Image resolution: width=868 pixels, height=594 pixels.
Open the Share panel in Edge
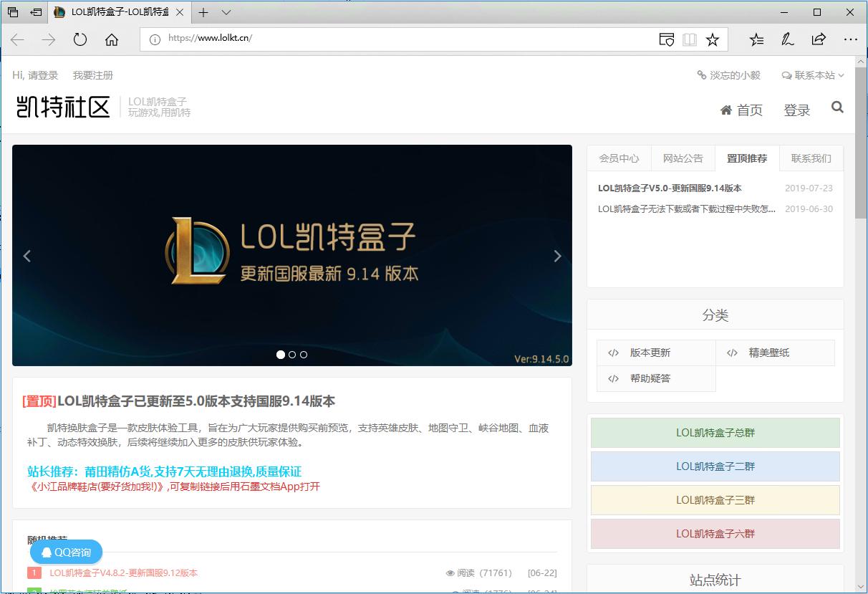point(819,40)
